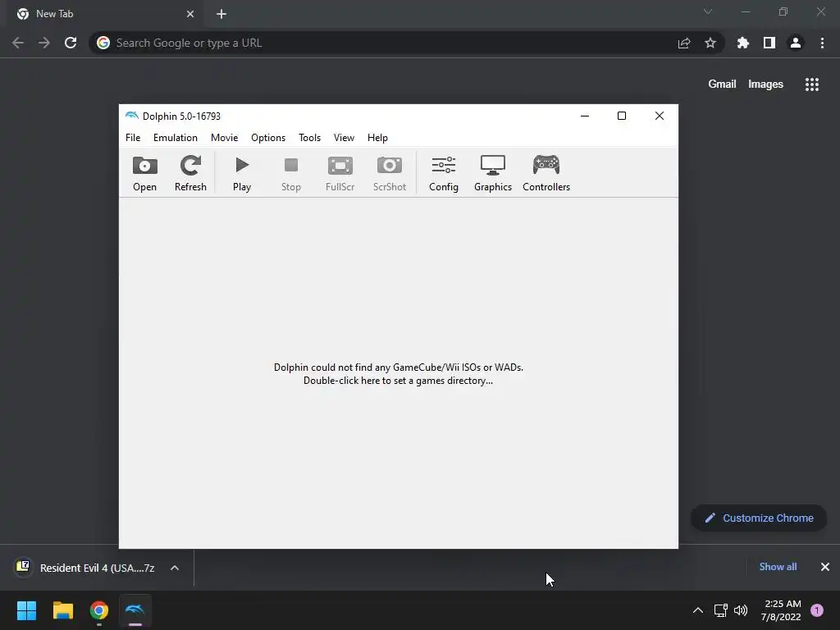
Task: Open the Movie menu
Action: [x=224, y=138]
